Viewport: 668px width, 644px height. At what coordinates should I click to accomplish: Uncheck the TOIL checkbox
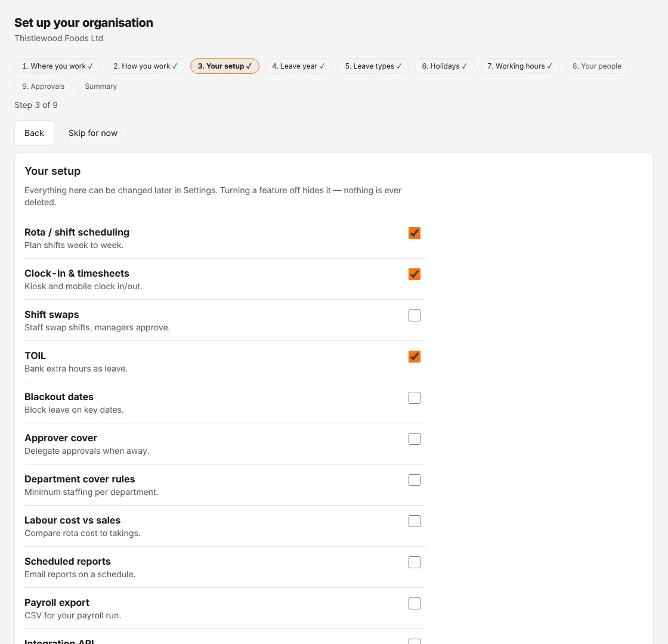[414, 357]
